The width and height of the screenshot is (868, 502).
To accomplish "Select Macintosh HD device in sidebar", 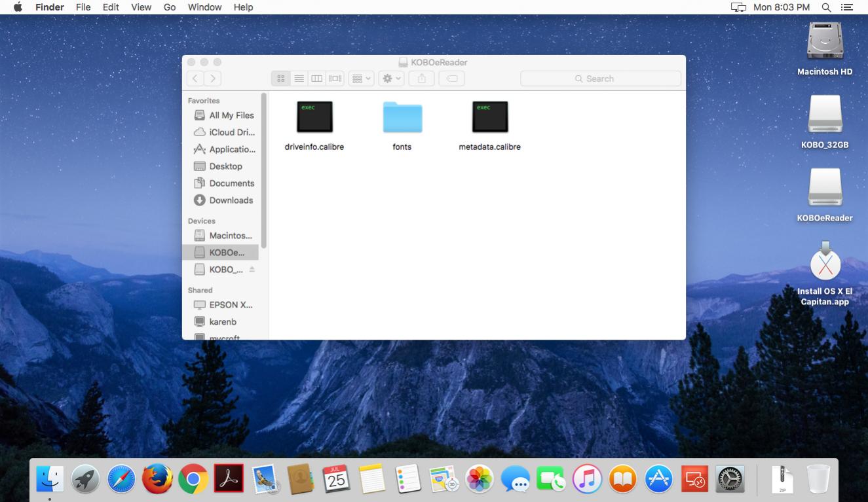I will point(223,236).
